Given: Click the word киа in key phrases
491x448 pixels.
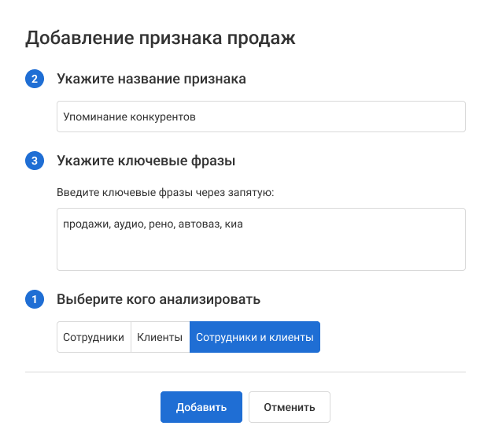Looking at the screenshot, I should coord(234,224).
